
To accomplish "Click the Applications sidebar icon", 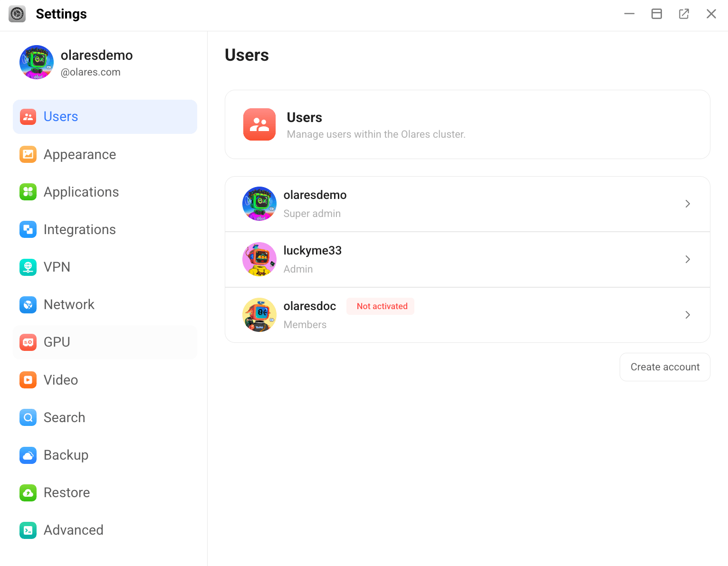I will click(x=28, y=192).
